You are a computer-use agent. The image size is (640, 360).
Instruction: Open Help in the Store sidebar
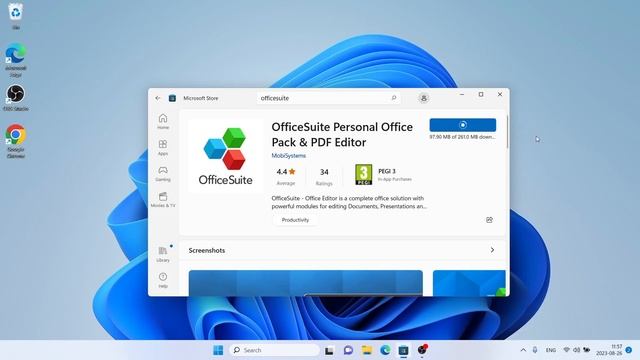(163, 280)
